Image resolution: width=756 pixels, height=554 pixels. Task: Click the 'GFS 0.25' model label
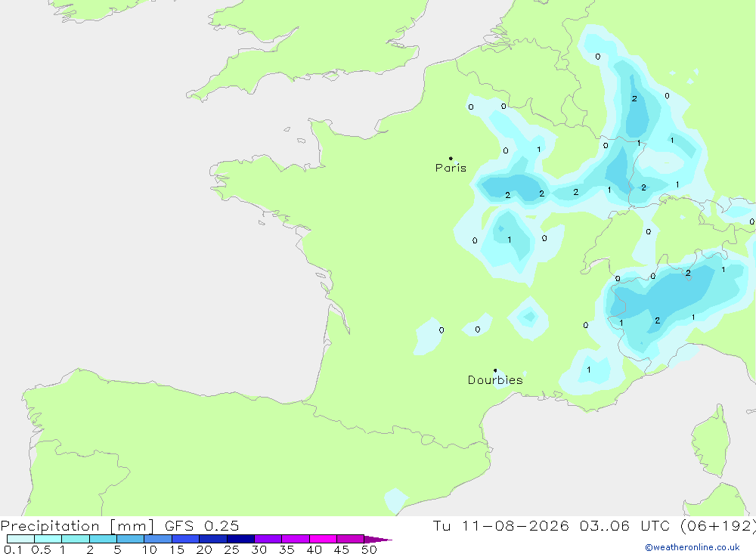point(202,525)
